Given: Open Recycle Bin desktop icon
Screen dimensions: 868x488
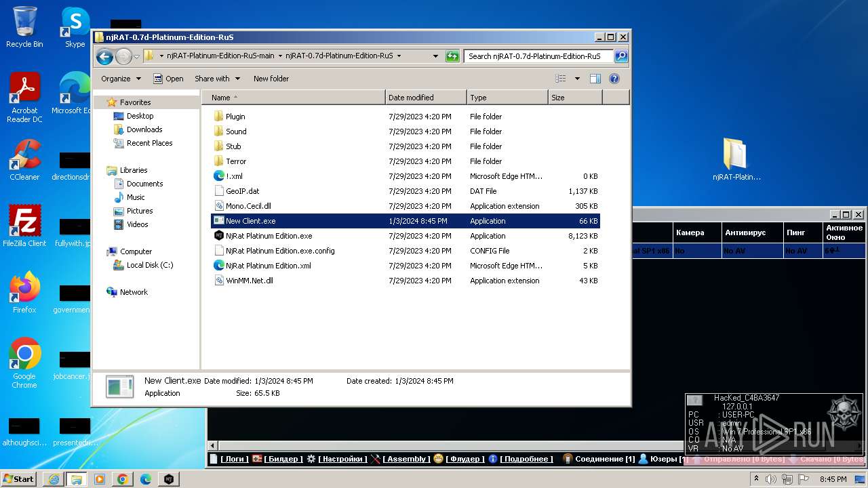Looking at the screenshot, I should 24,27.
